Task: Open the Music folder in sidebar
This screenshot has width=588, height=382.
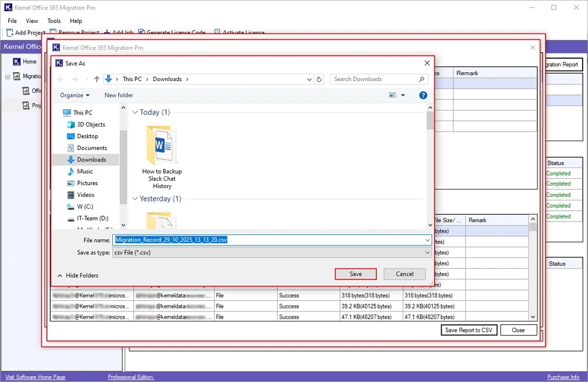Action: point(85,172)
